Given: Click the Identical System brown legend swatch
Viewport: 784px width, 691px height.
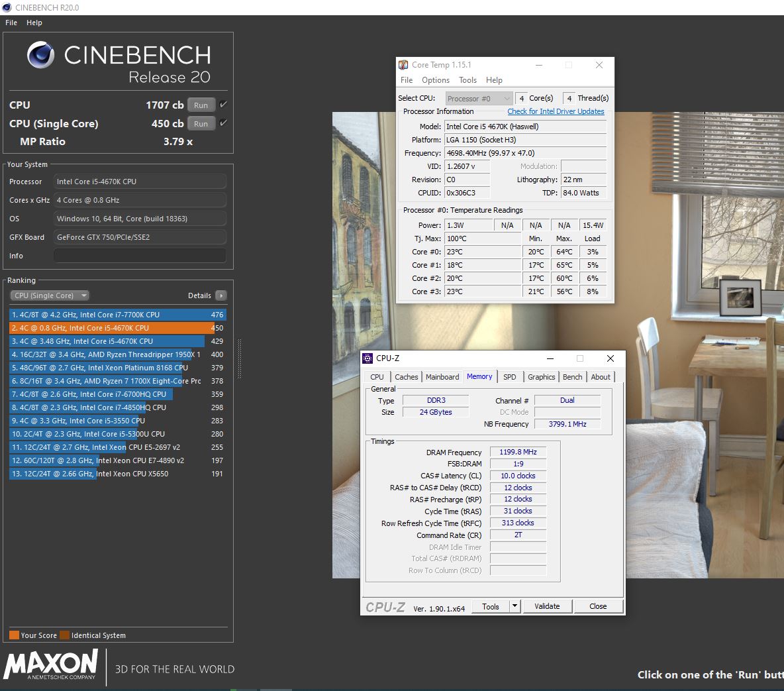Looking at the screenshot, I should click(64, 635).
